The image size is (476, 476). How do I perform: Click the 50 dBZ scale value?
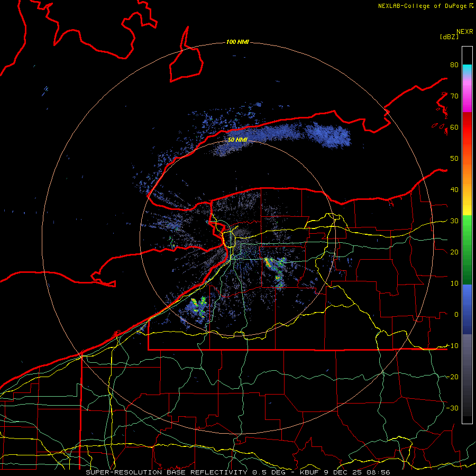[454, 159]
